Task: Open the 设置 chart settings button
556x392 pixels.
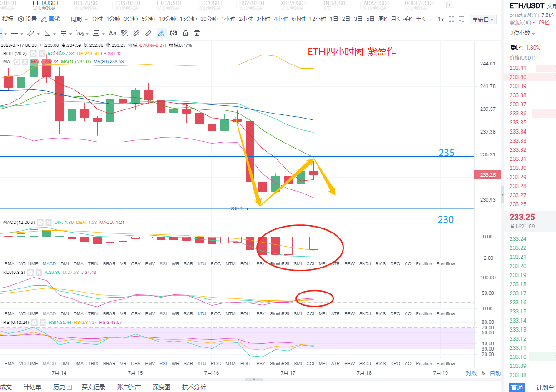Action: (x=28, y=19)
